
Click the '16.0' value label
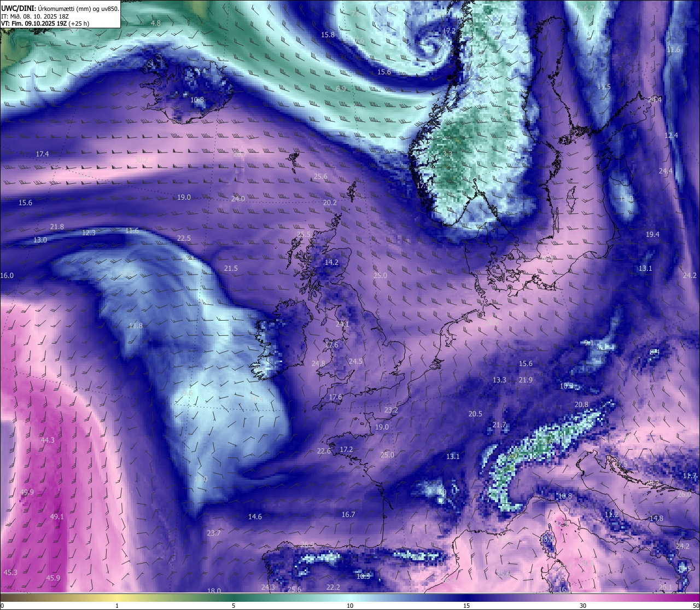click(x=7, y=276)
